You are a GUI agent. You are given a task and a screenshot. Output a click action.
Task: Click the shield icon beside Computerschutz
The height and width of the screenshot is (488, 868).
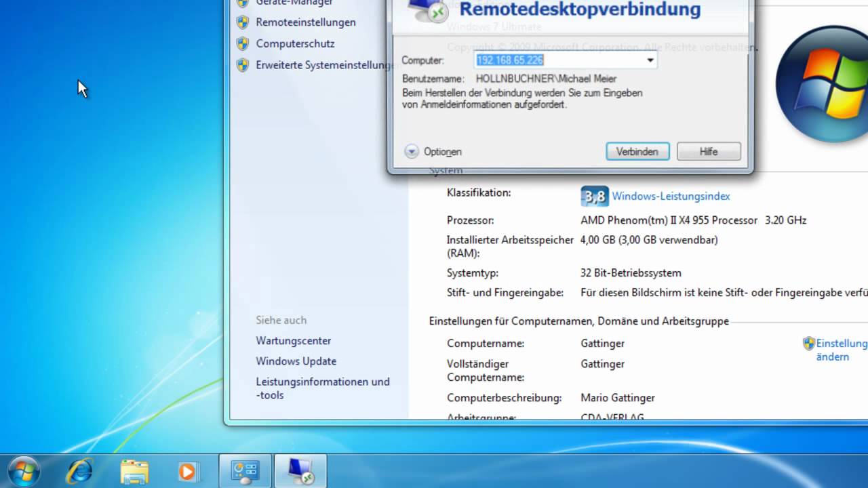point(242,43)
